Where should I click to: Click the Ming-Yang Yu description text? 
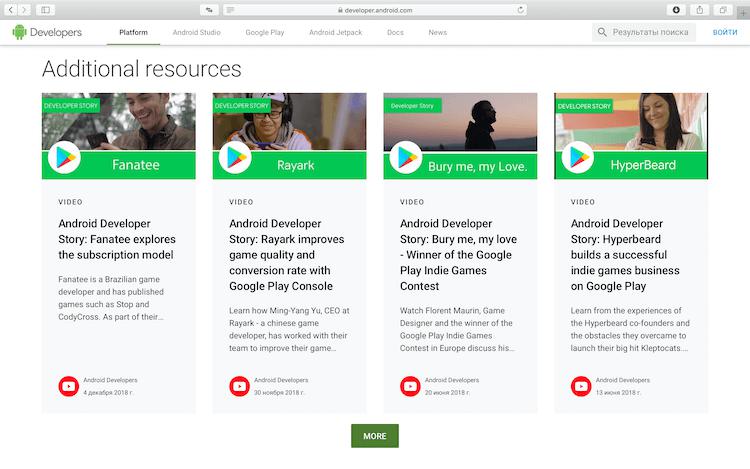(x=289, y=329)
